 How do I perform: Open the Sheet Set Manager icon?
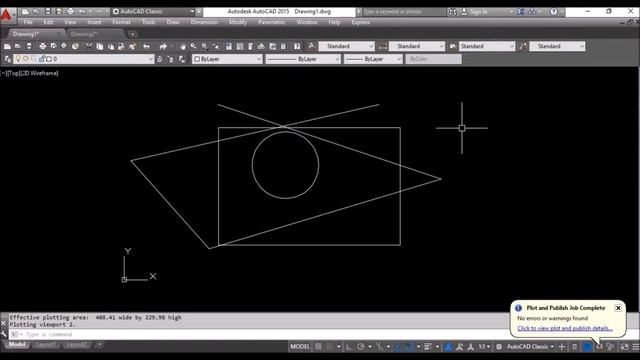point(261,47)
